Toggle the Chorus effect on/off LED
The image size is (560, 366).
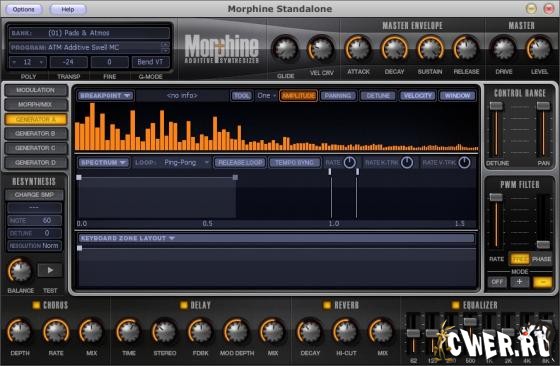coord(36,305)
